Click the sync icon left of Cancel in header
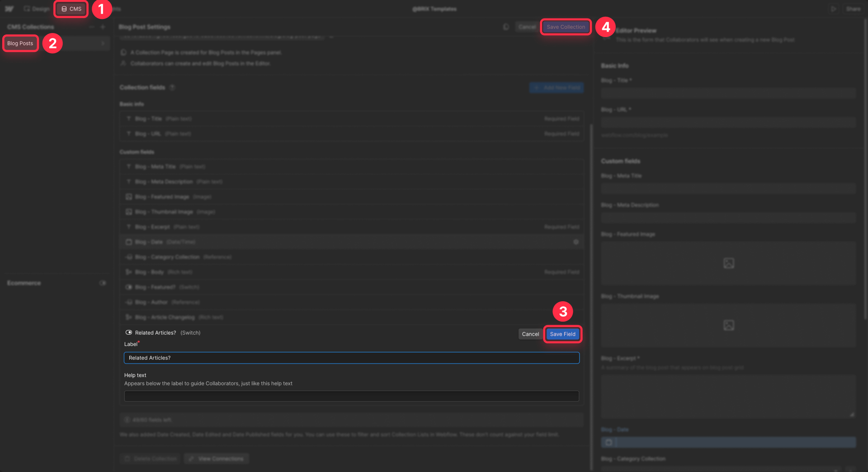This screenshot has height=472, width=868. point(506,27)
